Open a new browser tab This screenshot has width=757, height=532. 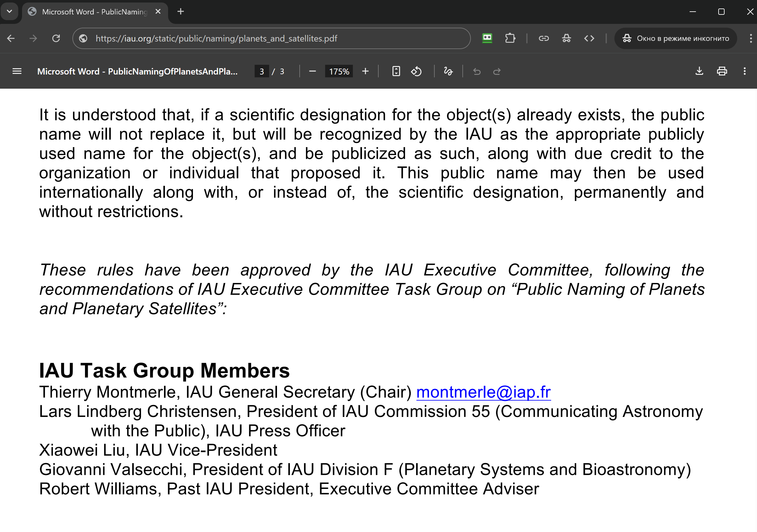[x=180, y=12]
